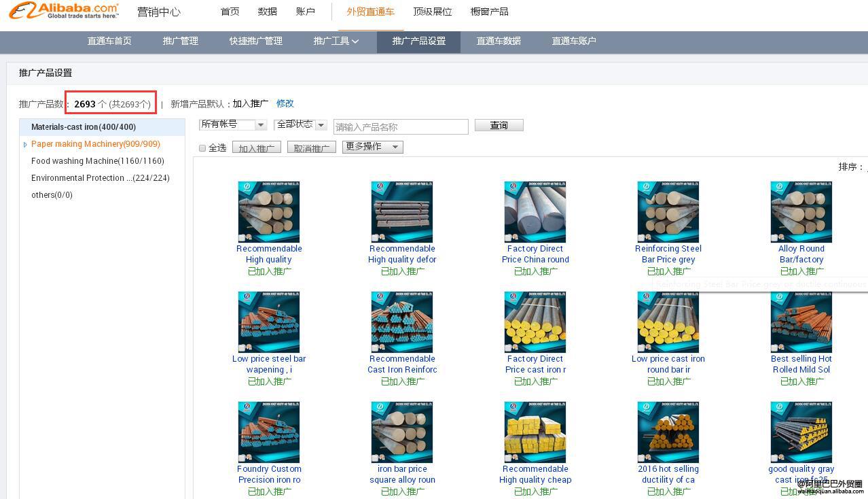The width and height of the screenshot is (868, 499).
Task: Open thumbnail of 'Low price steel bar wapening'
Action: point(269,322)
